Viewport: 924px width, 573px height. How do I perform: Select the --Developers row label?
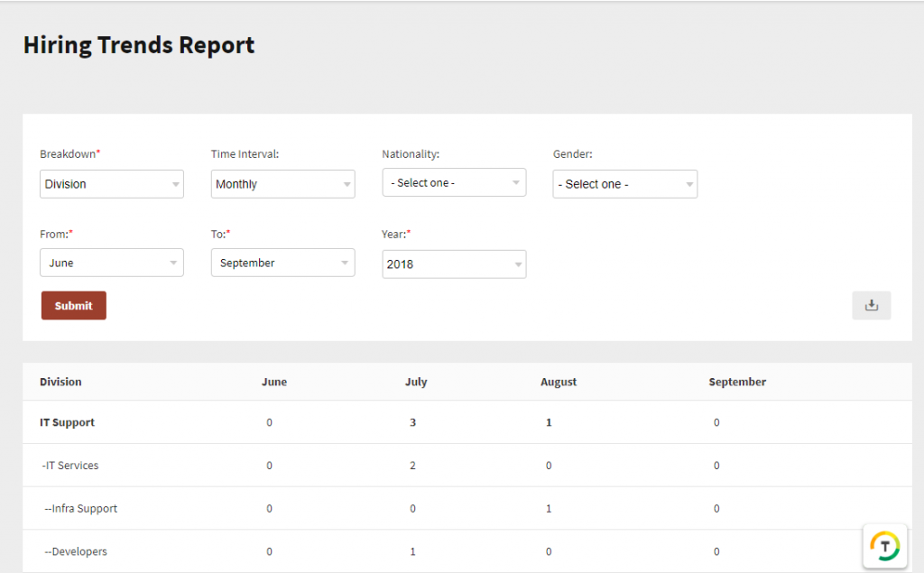(x=76, y=551)
